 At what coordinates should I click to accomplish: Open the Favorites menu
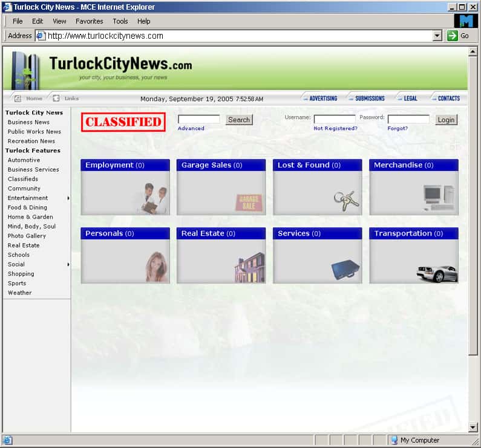coord(90,21)
